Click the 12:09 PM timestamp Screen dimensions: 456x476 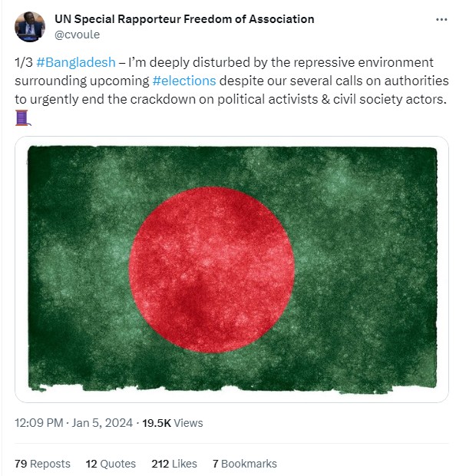pos(39,423)
